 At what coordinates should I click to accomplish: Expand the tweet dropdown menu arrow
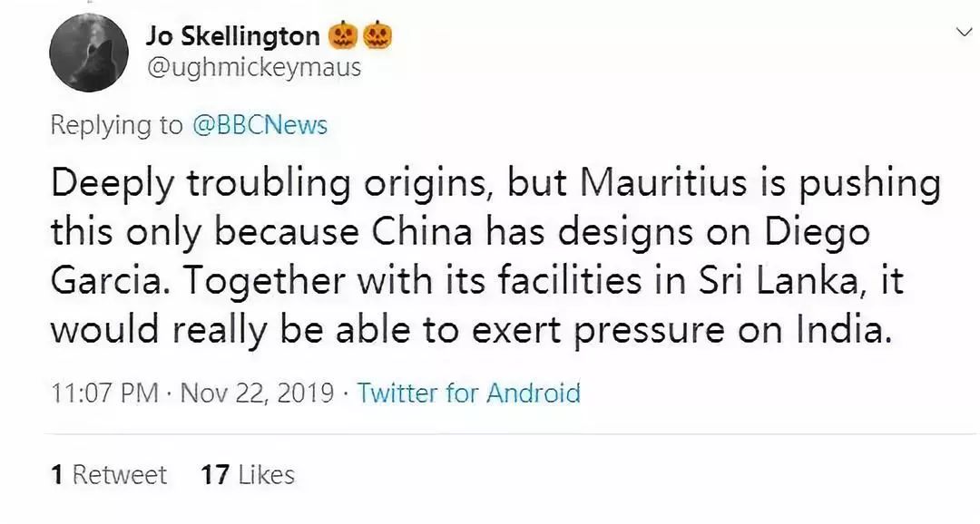pyautogui.click(x=965, y=30)
